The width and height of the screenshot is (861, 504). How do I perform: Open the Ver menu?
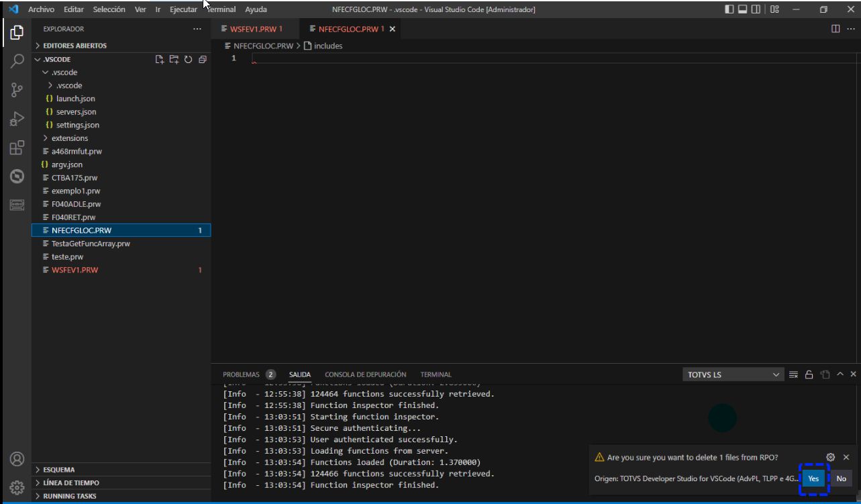140,9
